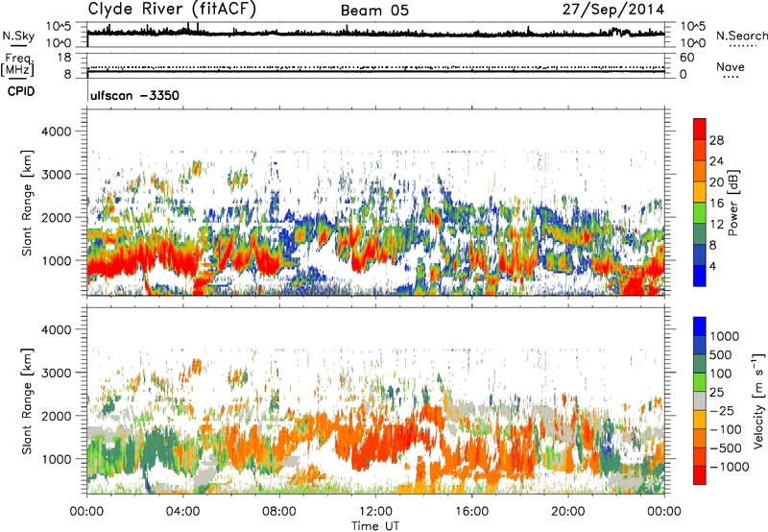
Task: Pick the blue top segment of velocity color bar
Action: point(700,326)
